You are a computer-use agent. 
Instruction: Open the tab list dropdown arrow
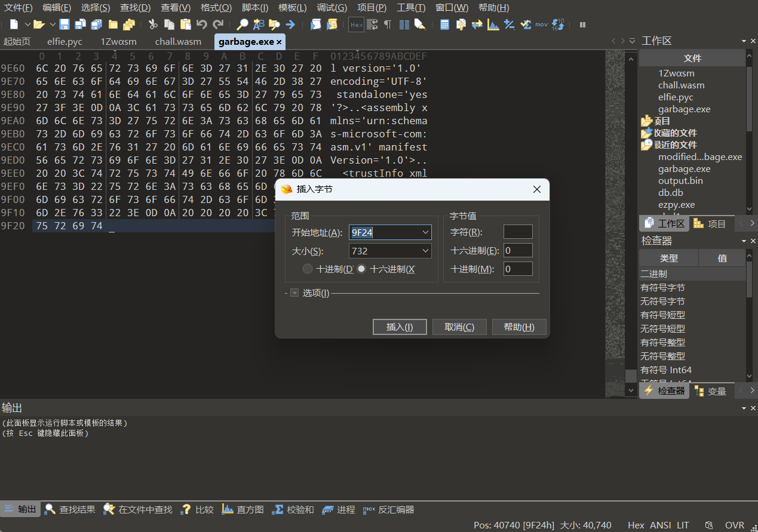[633, 41]
